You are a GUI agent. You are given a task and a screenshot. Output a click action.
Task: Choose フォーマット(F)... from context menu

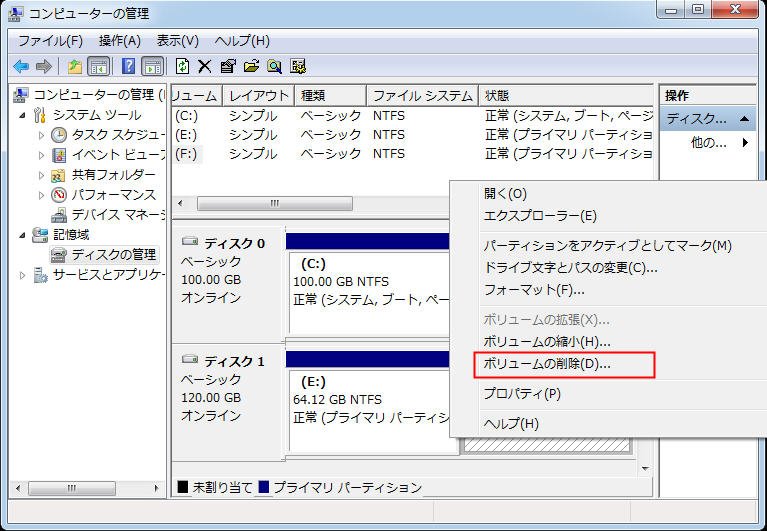534,290
